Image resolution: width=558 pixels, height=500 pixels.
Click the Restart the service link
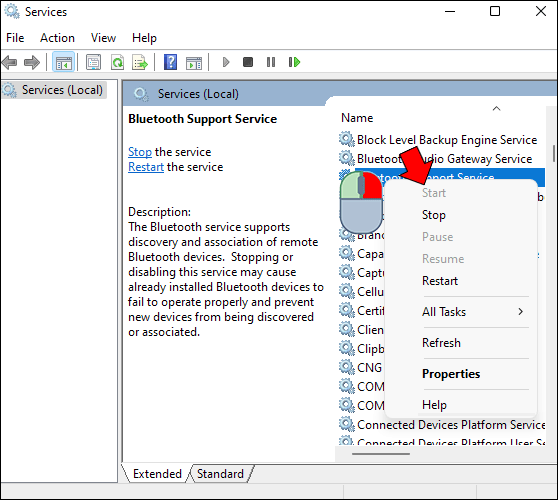pos(146,167)
